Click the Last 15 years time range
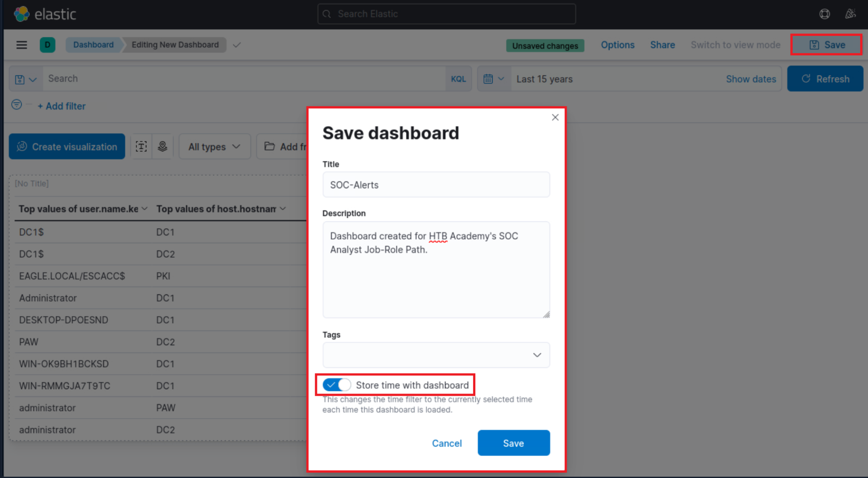 pyautogui.click(x=544, y=79)
